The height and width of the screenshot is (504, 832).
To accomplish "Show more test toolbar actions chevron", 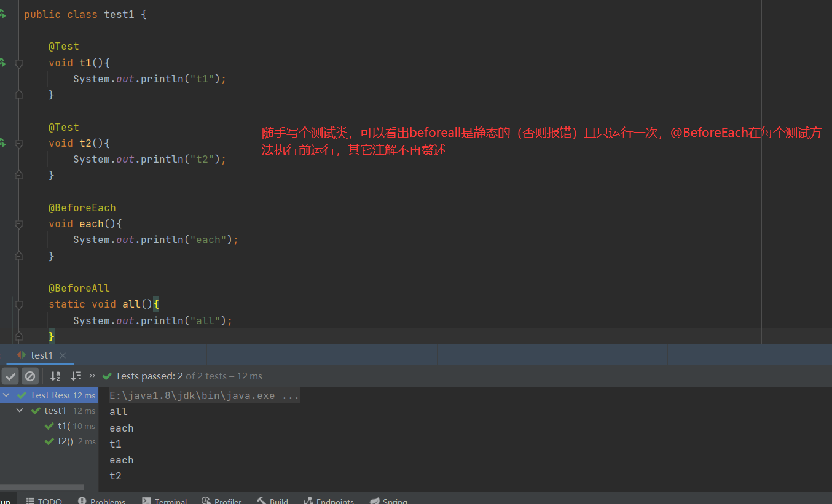I will point(92,376).
